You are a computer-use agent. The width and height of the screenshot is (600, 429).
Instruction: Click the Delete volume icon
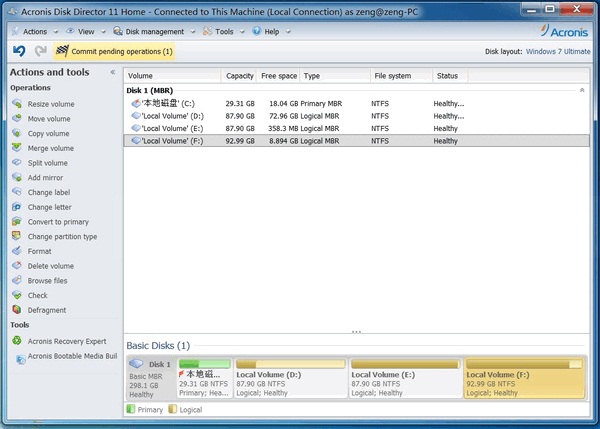(x=18, y=266)
